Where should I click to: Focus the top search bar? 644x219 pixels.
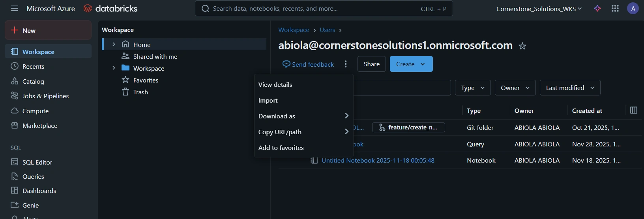coord(324,8)
